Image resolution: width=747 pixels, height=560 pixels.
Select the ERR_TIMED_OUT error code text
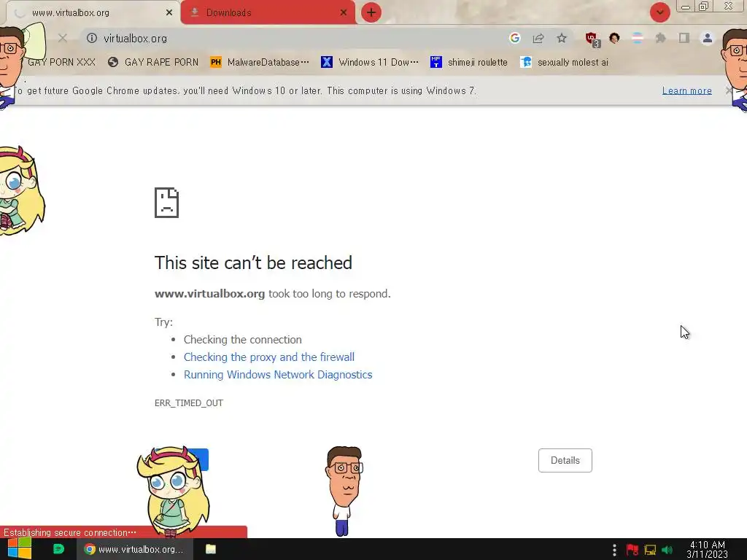(189, 402)
